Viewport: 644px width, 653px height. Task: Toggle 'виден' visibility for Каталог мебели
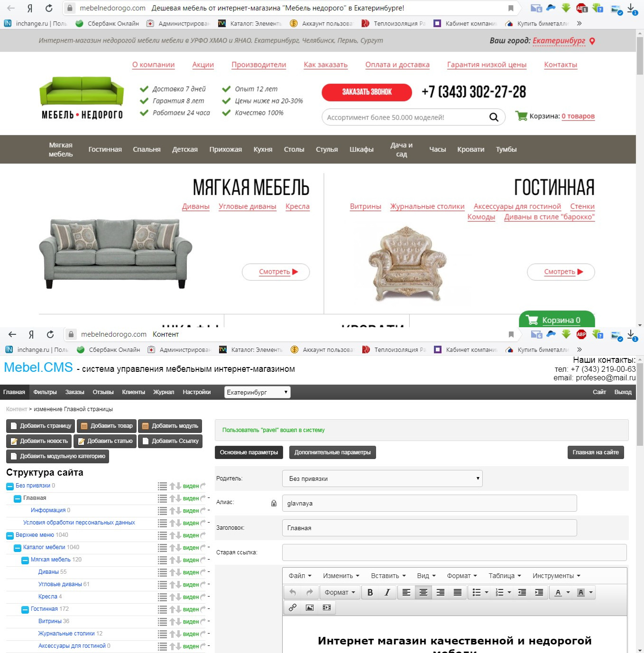(191, 548)
